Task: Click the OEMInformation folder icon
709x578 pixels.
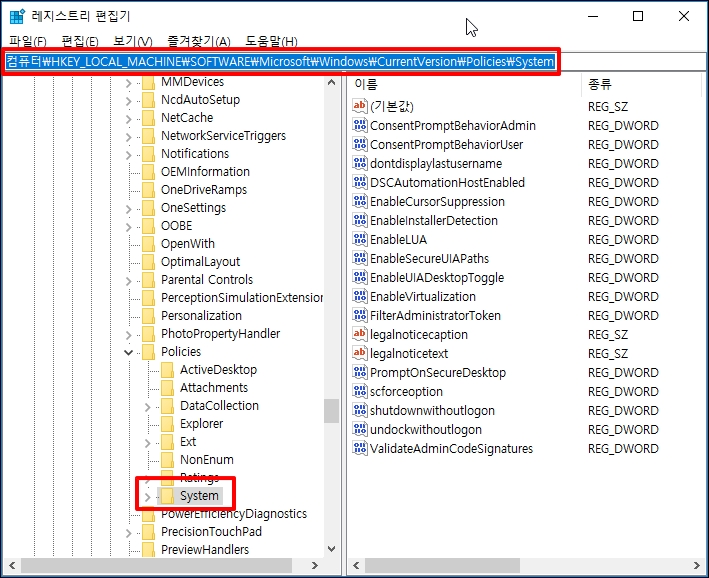Action: point(148,172)
